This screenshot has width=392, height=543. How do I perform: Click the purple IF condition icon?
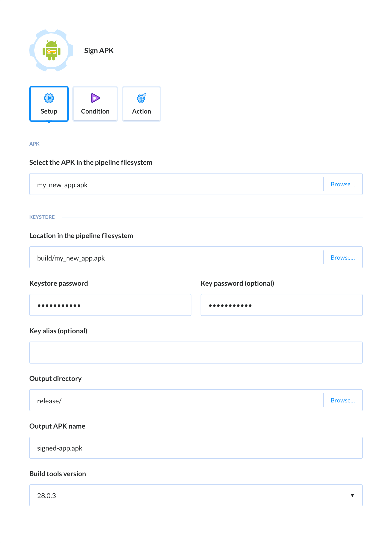click(x=95, y=98)
